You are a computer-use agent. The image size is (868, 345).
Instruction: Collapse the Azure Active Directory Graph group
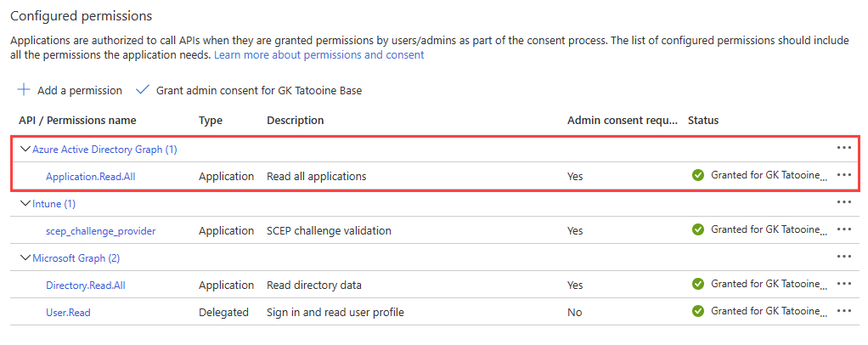click(x=25, y=149)
